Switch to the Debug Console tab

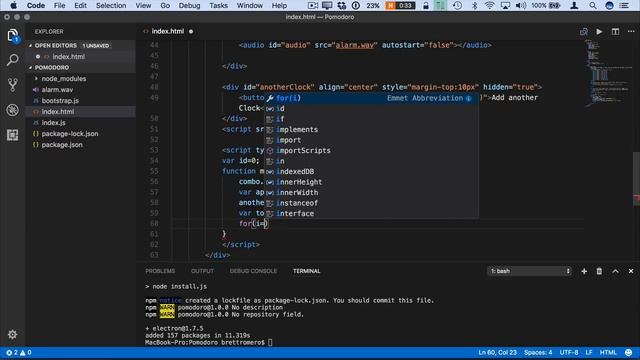(253, 271)
